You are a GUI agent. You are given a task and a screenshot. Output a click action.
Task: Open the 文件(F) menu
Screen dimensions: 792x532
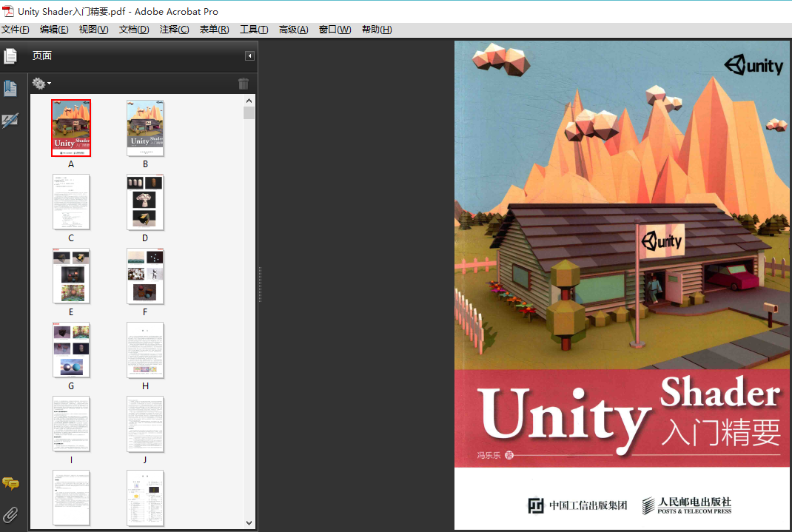[15, 30]
